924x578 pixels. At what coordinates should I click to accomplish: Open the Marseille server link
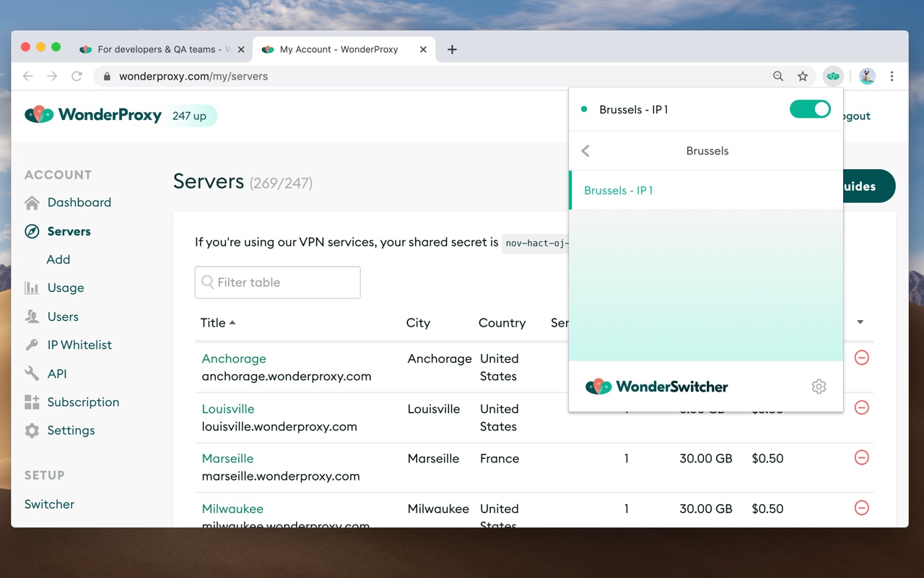tap(227, 459)
